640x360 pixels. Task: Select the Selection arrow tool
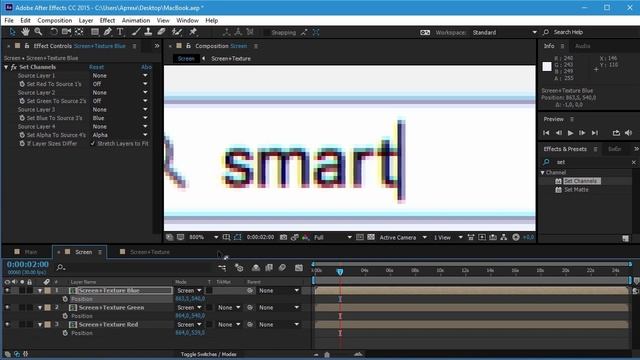click(12, 32)
